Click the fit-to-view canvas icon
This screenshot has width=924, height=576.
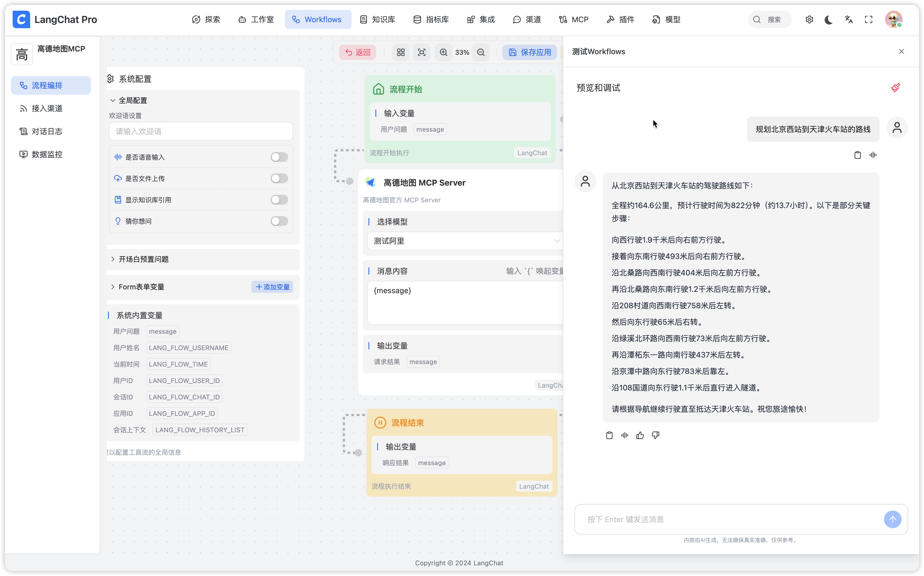click(x=422, y=52)
